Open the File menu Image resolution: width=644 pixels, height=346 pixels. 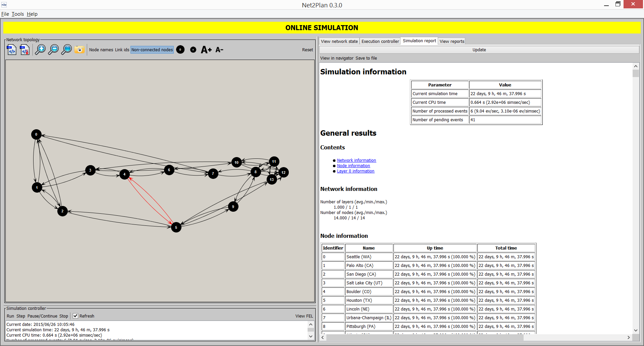point(5,14)
